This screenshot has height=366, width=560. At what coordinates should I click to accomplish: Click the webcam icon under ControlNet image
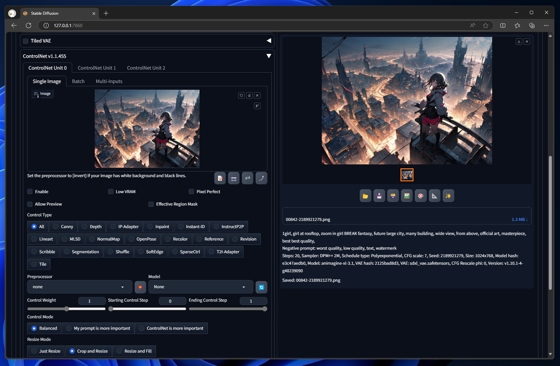point(234,178)
